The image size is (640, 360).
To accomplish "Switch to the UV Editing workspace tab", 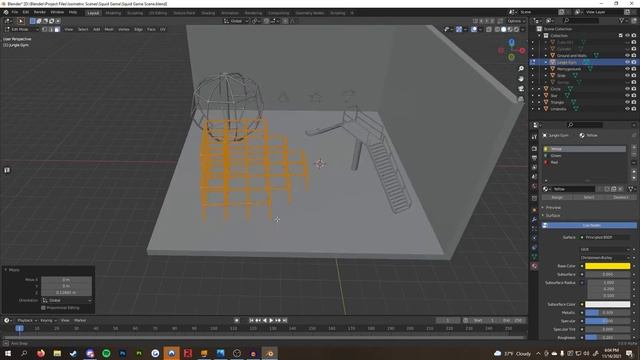I will [158, 13].
